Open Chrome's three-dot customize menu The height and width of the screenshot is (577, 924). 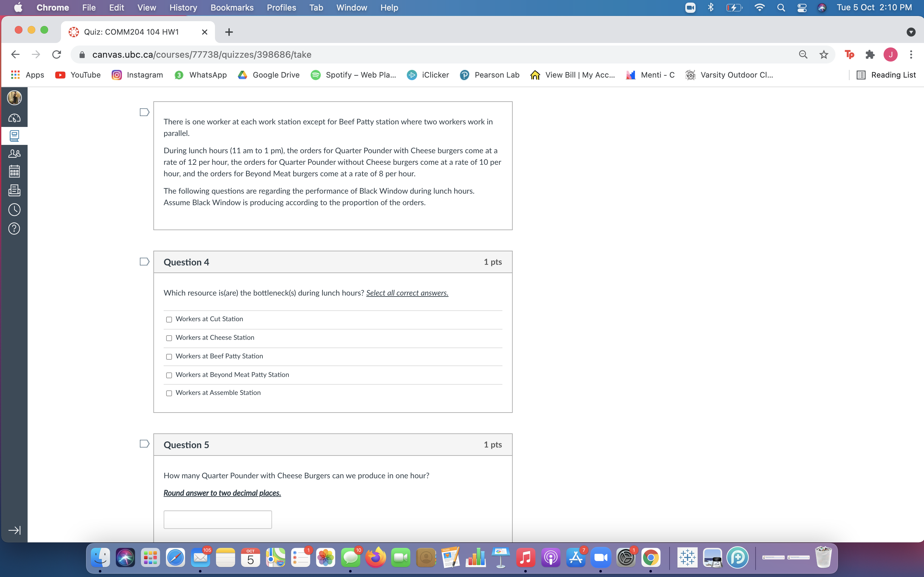tap(911, 54)
